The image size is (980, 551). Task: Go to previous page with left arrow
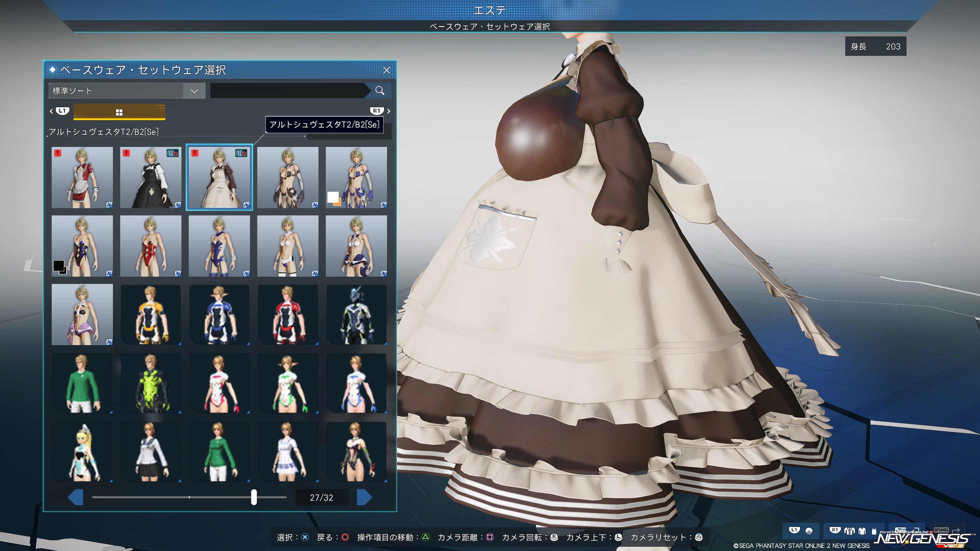pos(76,497)
